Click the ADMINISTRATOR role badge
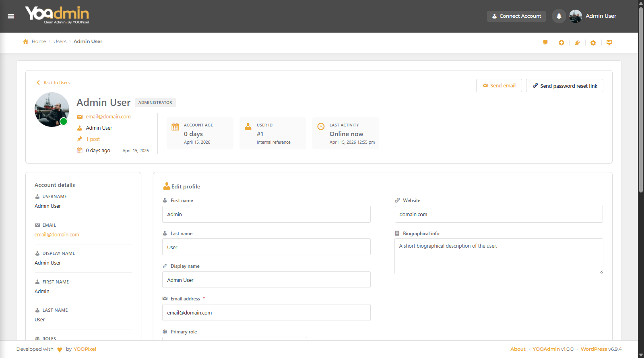 coord(155,103)
